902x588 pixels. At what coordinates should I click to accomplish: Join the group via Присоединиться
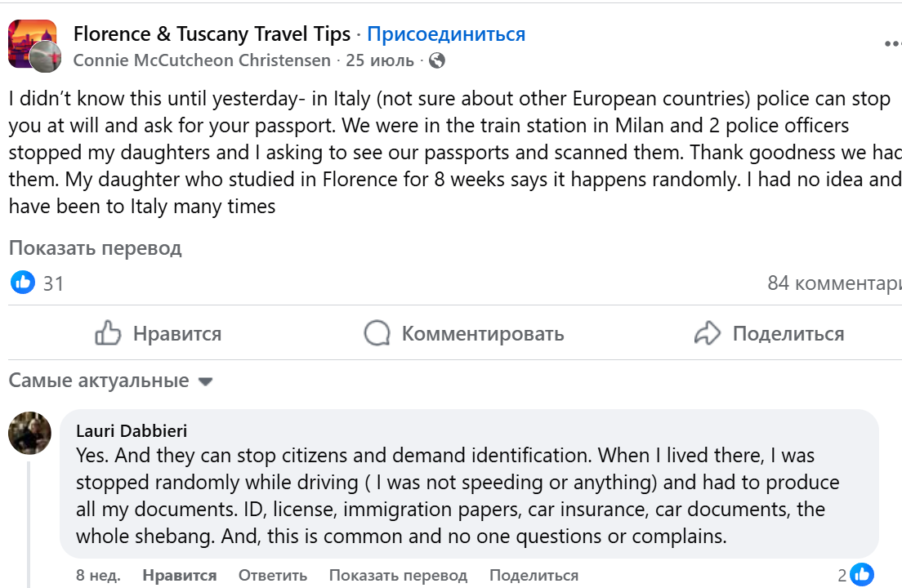[446, 34]
